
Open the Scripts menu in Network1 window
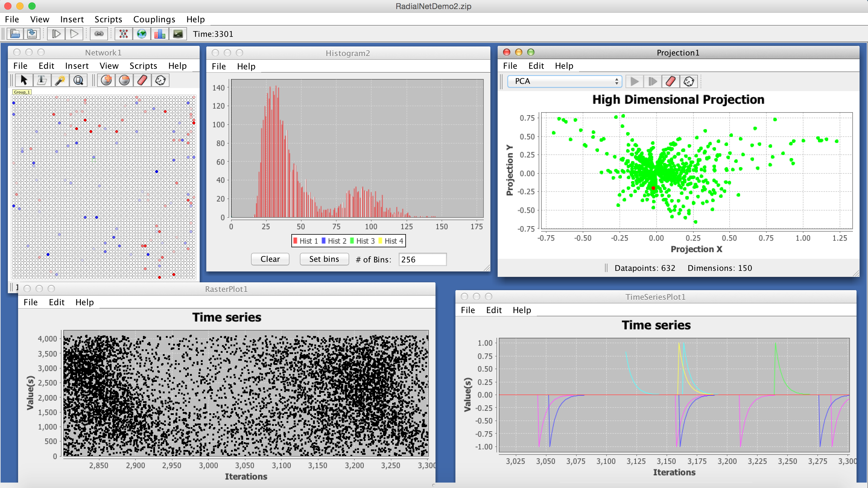click(143, 66)
